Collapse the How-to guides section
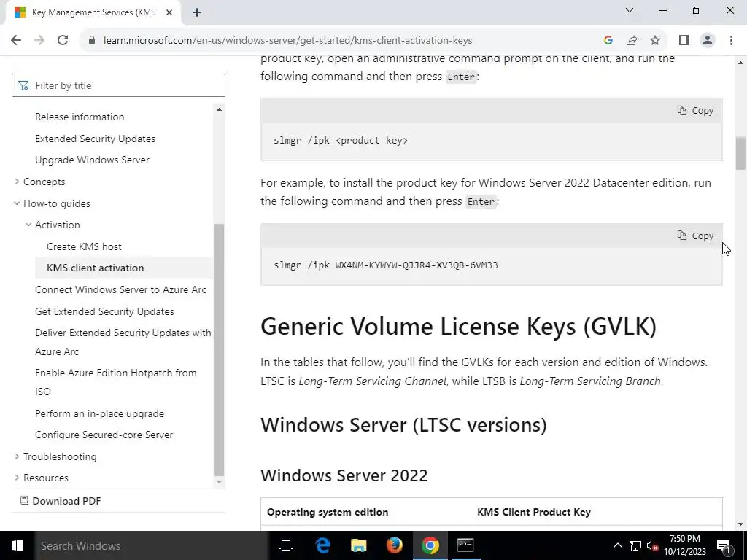The height and width of the screenshot is (560, 747). coord(57,203)
